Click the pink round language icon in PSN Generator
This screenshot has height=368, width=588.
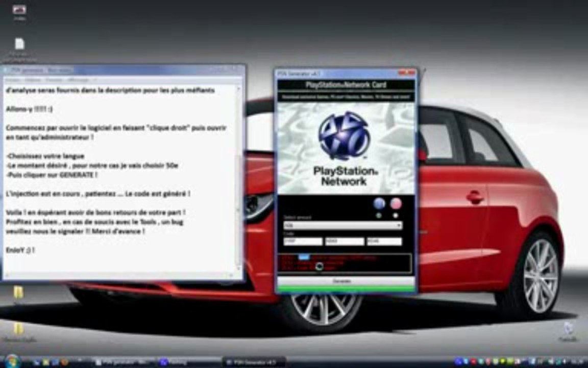(x=396, y=204)
